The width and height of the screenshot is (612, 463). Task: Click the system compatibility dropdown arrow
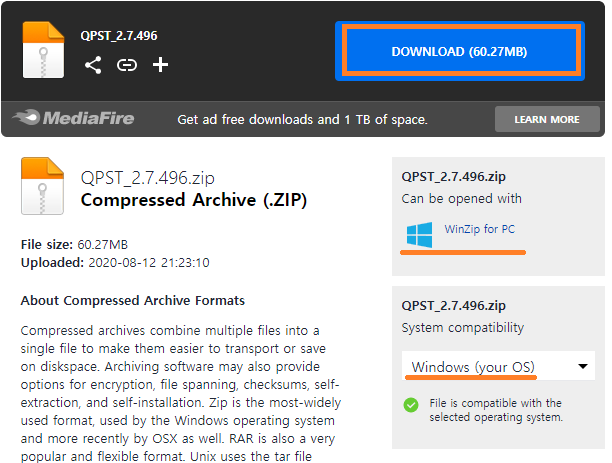point(583,366)
